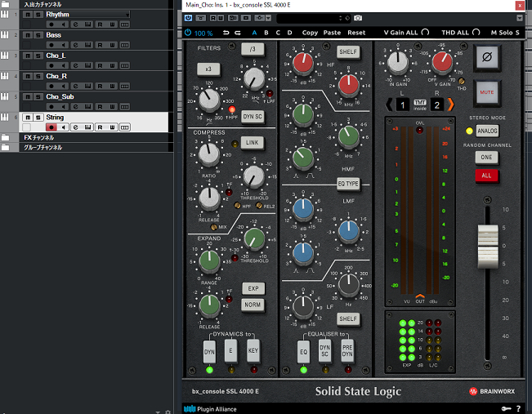Click the red V GAIN knob
532x414 pixels.
(442, 63)
